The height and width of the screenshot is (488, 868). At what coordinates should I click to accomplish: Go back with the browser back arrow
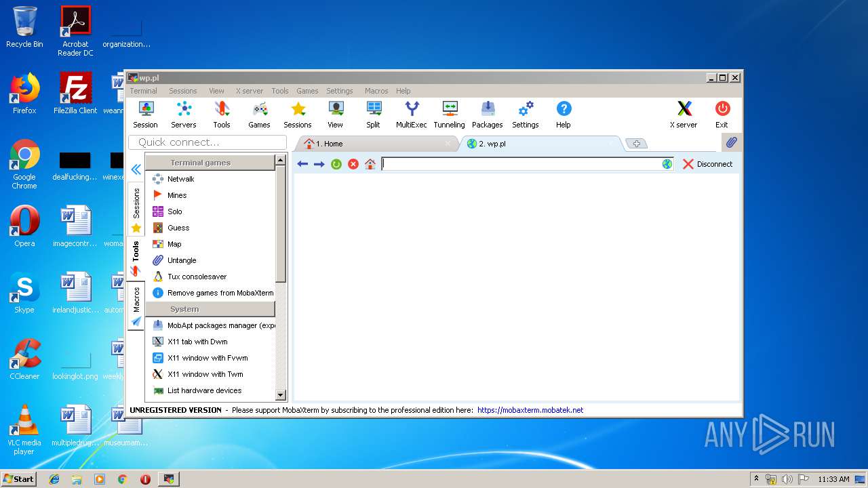(x=302, y=164)
